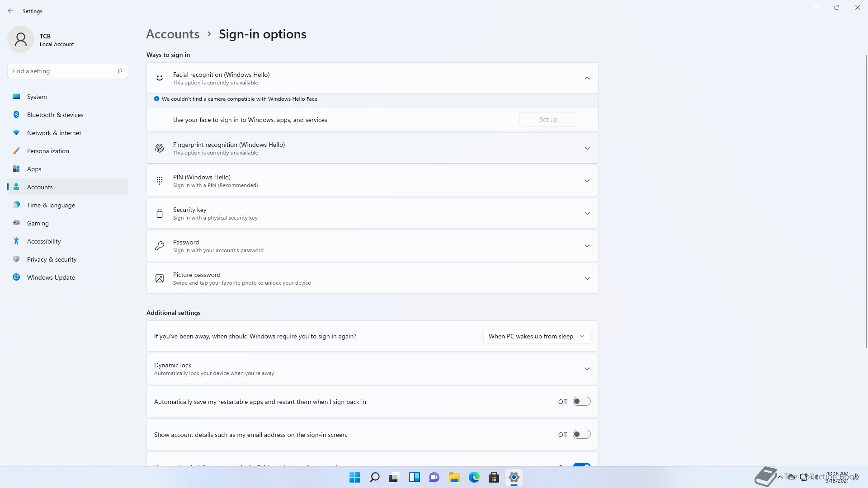
Task: Click 'We couldn't find a camera' message
Action: (x=240, y=99)
